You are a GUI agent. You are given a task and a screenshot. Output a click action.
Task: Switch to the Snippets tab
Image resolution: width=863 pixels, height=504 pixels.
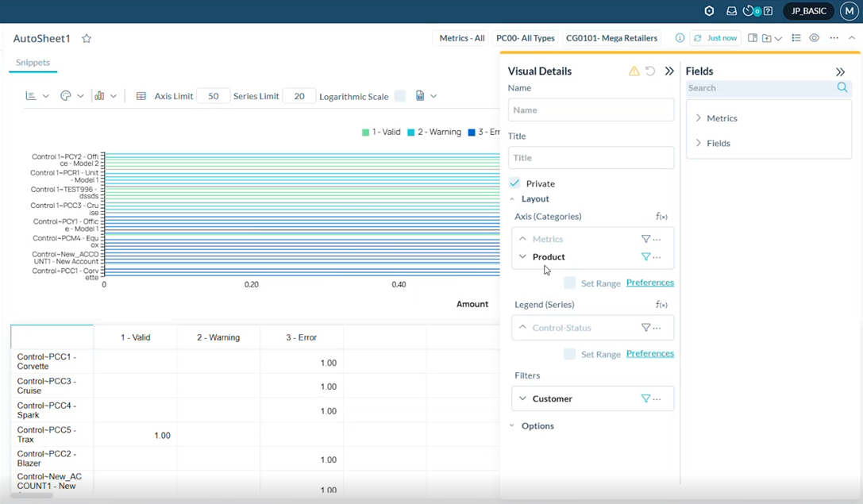click(x=33, y=63)
